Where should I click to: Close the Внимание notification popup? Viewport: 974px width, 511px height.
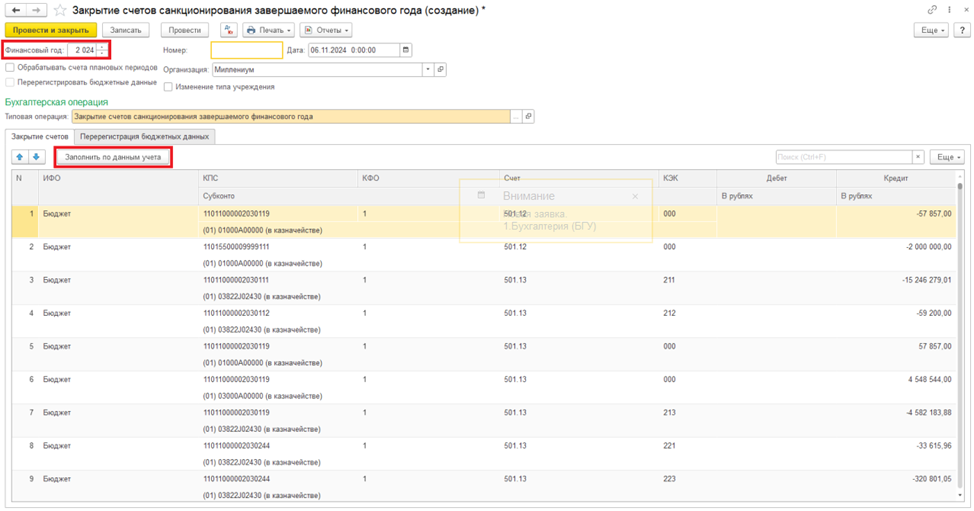click(635, 196)
